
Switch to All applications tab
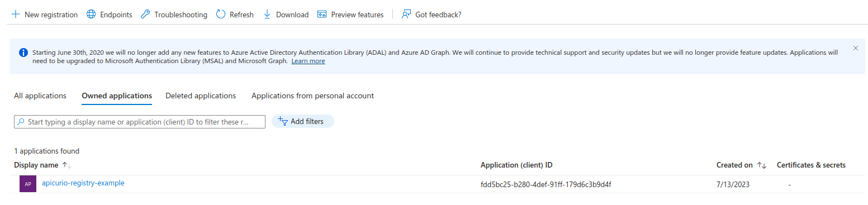click(40, 96)
